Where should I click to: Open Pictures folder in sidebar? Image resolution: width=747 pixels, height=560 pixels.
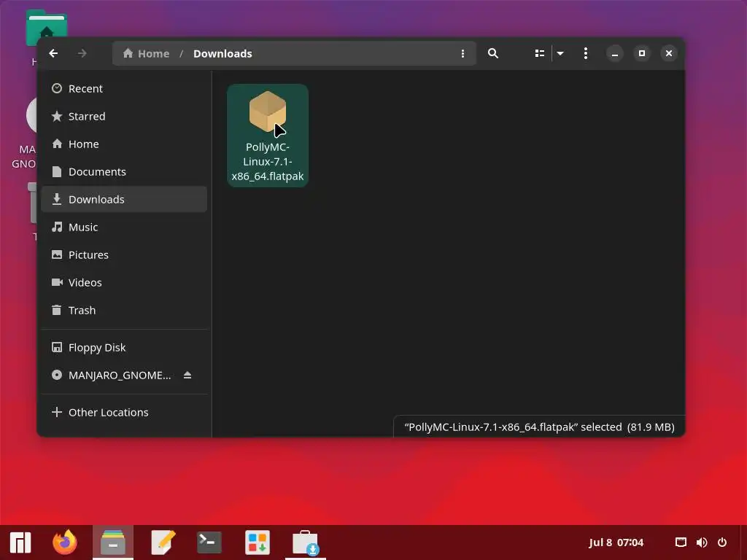pos(124,254)
